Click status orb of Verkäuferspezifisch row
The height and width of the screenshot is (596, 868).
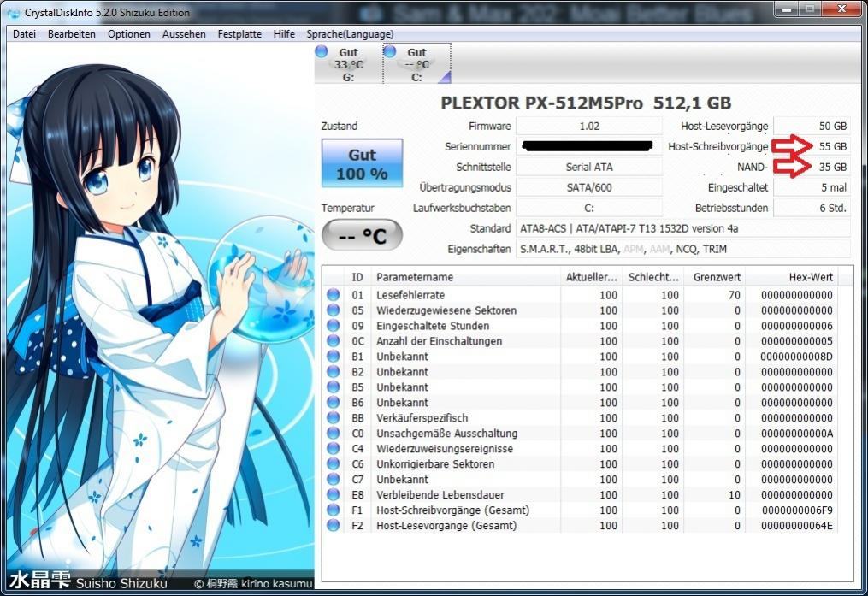(x=334, y=418)
